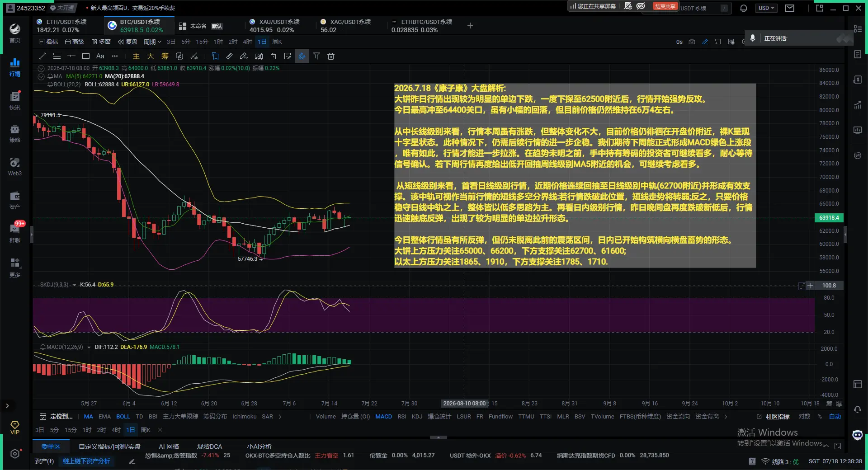The height and width of the screenshot is (470, 868).
Task: Open 更多 more apps in sidebar
Action: (x=15, y=267)
